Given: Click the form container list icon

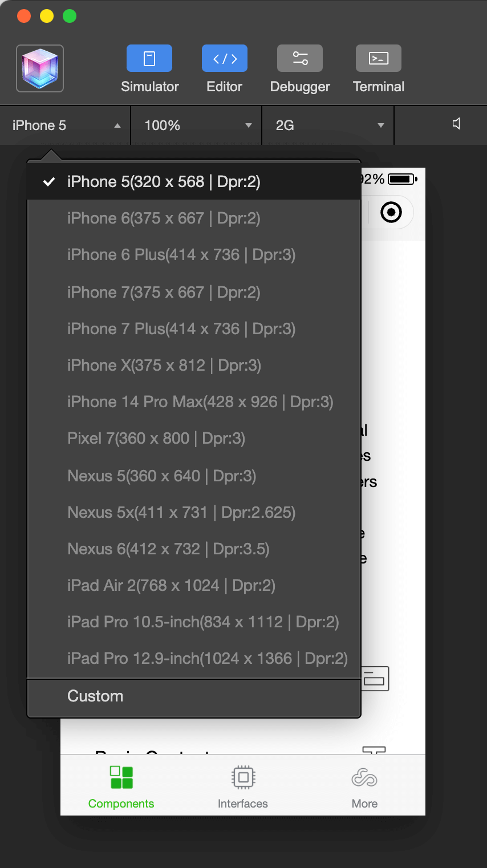Looking at the screenshot, I should (375, 679).
